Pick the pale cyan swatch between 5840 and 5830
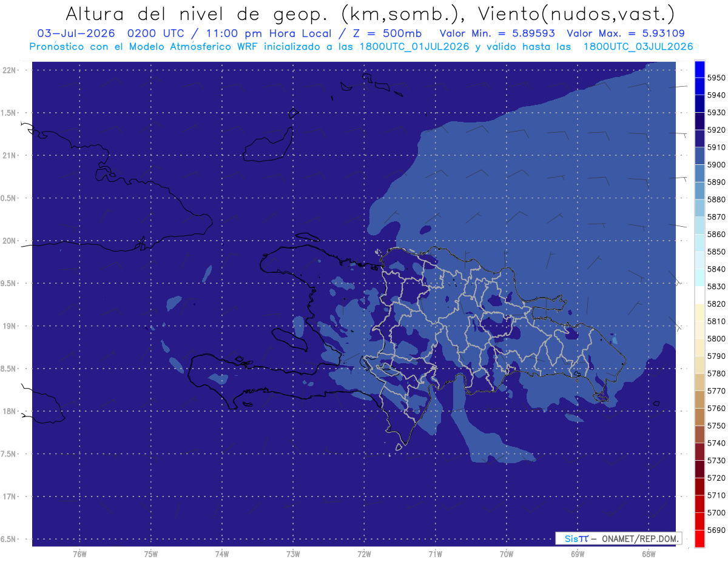This screenshot has width=728, height=562. coord(699,278)
